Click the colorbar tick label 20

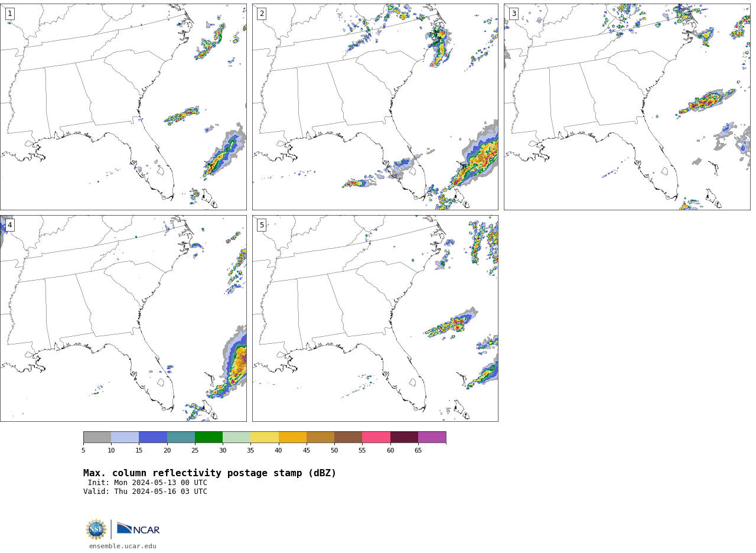(x=167, y=451)
